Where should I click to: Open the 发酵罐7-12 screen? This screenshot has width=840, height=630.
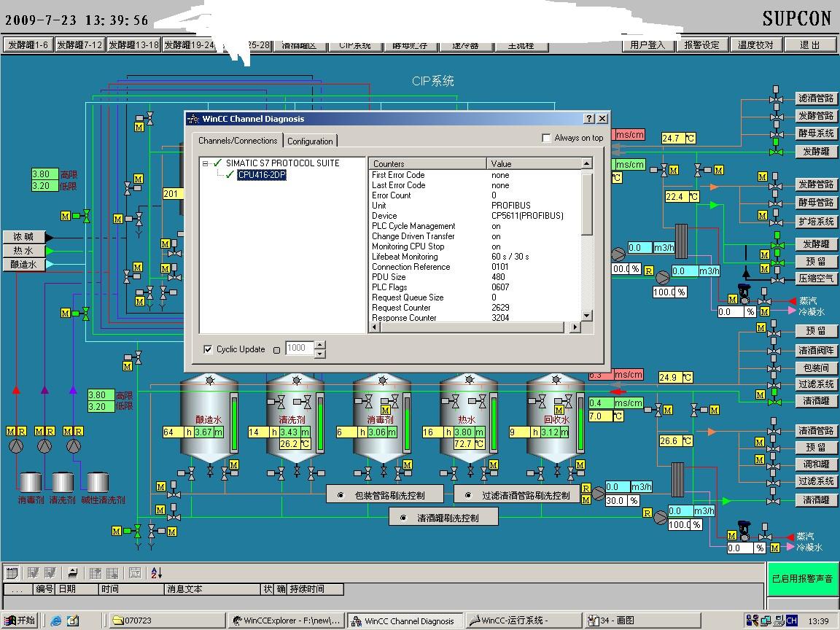pyautogui.click(x=79, y=45)
